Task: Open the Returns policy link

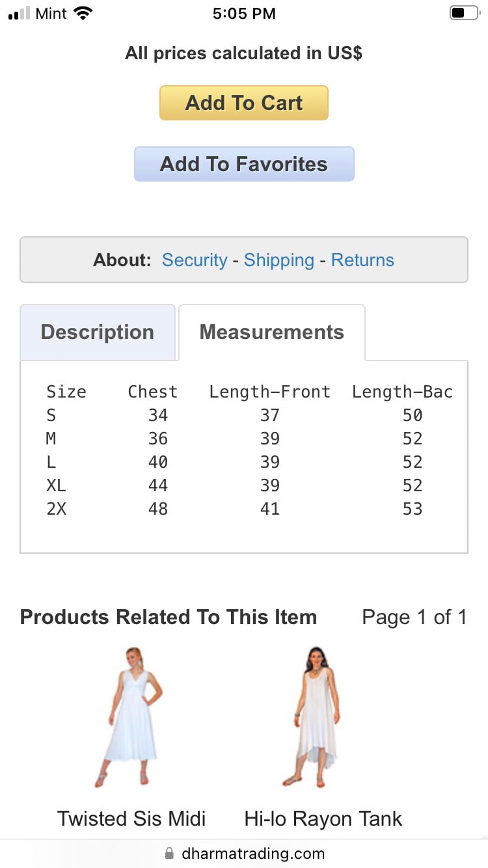Action: [362, 260]
